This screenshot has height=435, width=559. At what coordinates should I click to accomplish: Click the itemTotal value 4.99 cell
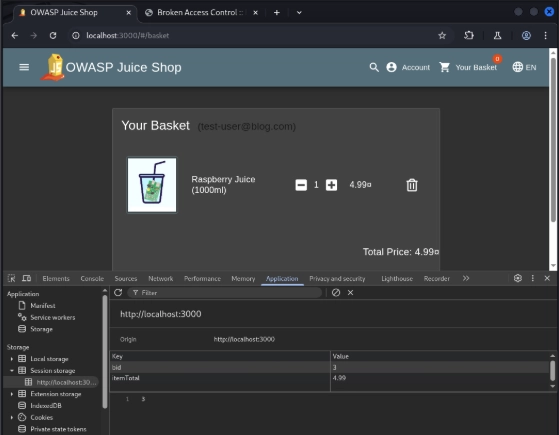tap(440, 378)
